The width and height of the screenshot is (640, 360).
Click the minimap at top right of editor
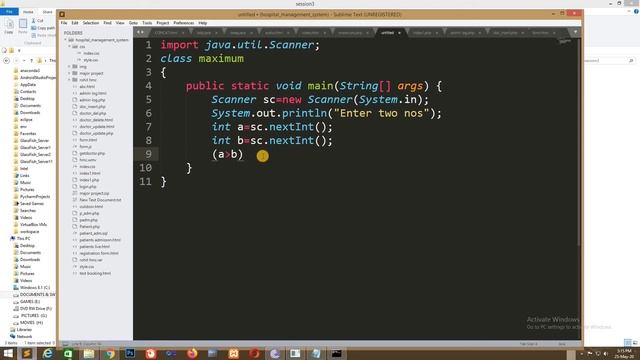pos(565,41)
